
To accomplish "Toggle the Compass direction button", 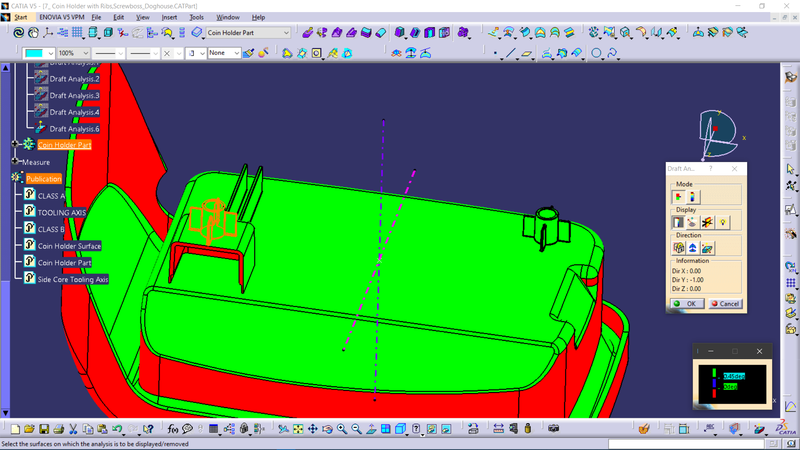I will [x=692, y=248].
